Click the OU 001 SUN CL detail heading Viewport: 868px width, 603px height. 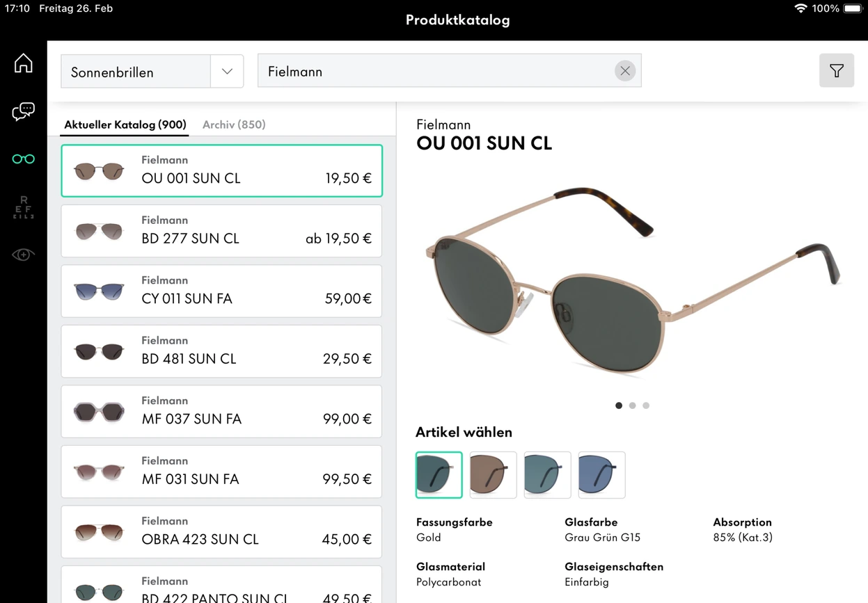(484, 143)
